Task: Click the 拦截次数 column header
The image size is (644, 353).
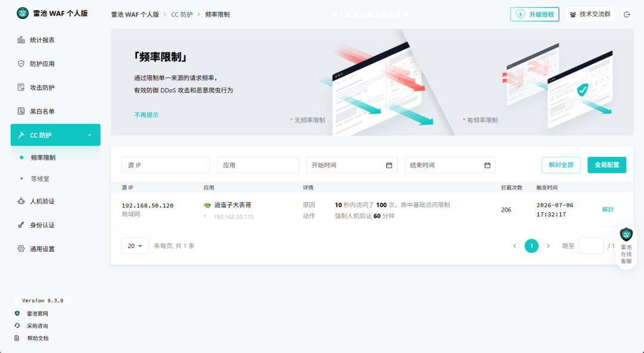Action: 512,187
